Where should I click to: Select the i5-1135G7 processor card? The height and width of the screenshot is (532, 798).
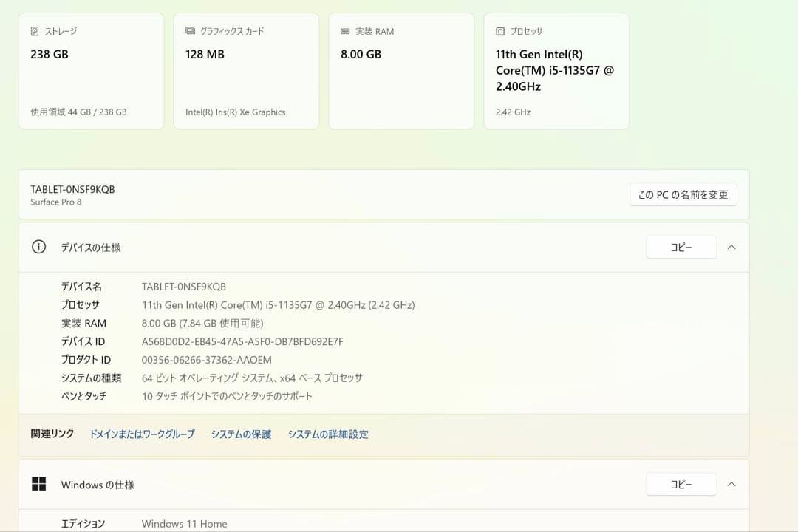[556, 70]
